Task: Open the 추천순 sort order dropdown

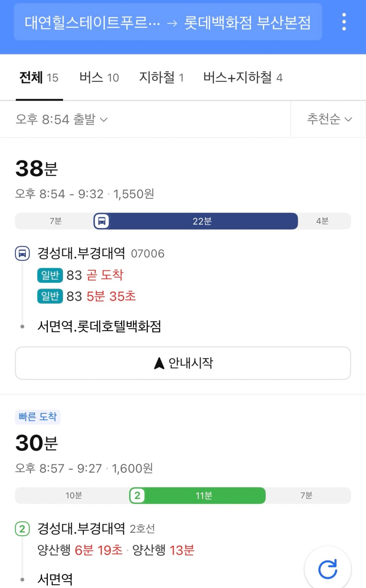Action: [x=329, y=119]
